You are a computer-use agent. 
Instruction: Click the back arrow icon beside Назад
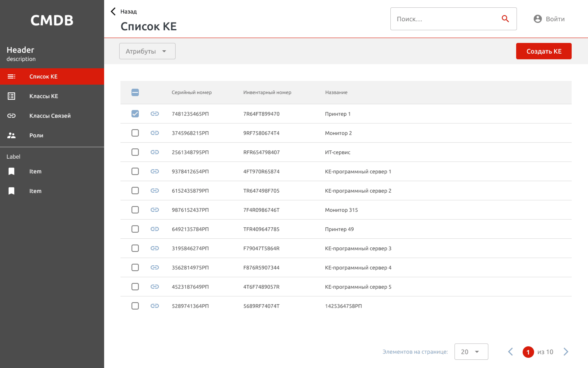pos(113,11)
